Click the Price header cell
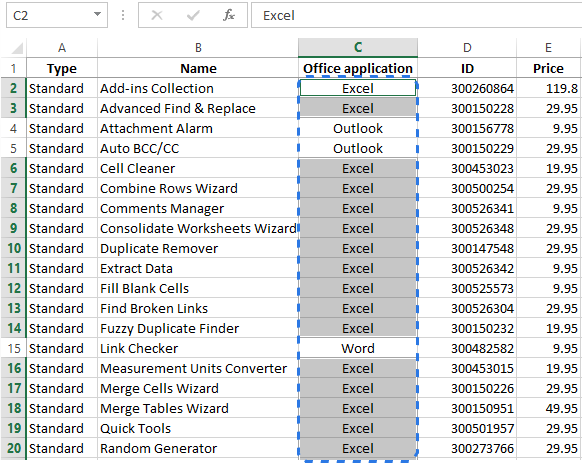This screenshot has width=582, height=463. [549, 68]
